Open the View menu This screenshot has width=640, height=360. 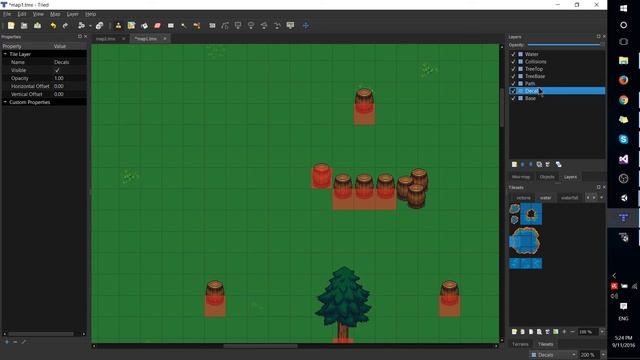(x=38, y=14)
